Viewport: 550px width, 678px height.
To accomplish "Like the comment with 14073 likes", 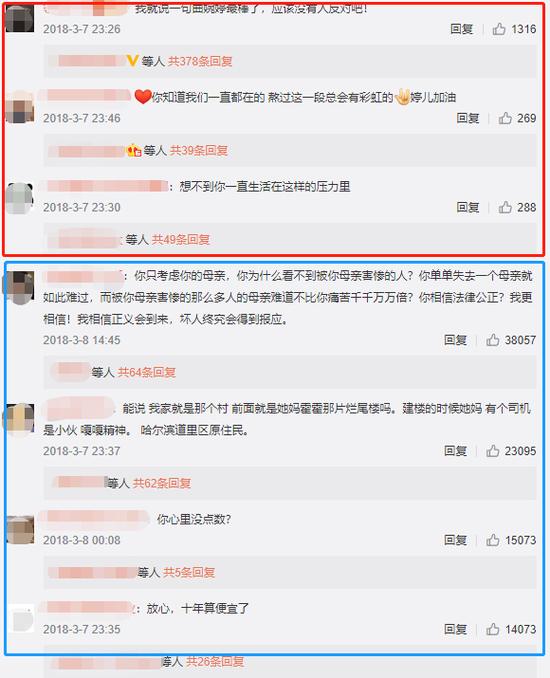I will 492,629.
